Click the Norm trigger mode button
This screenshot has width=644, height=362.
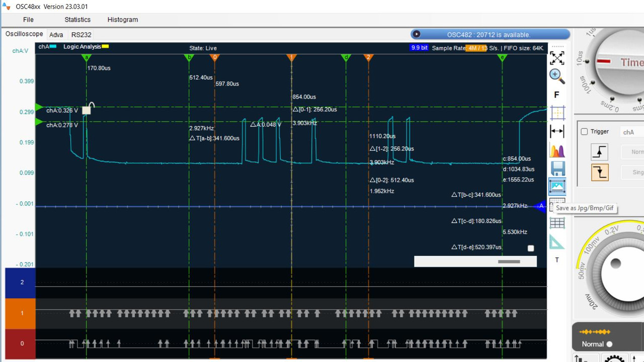pos(631,152)
